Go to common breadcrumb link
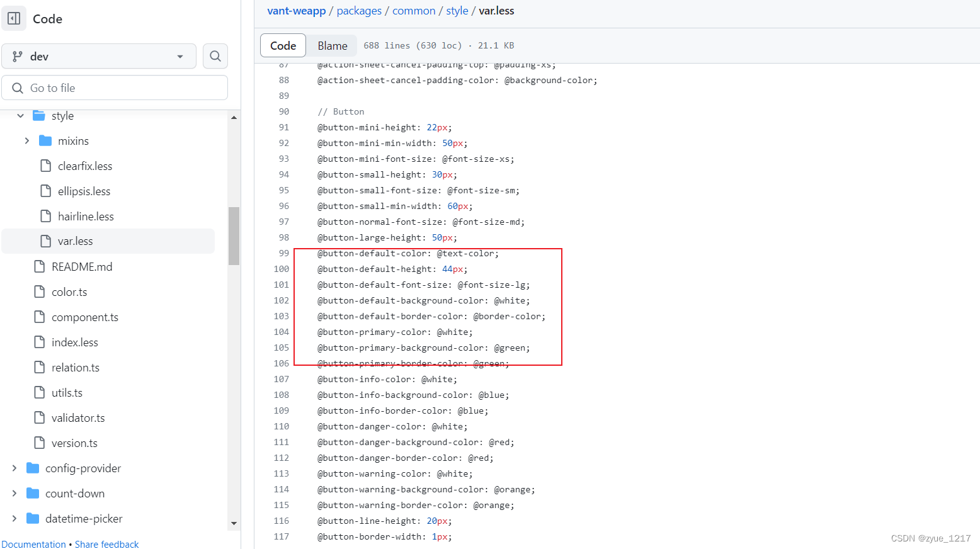Image resolution: width=980 pixels, height=549 pixels. click(414, 11)
